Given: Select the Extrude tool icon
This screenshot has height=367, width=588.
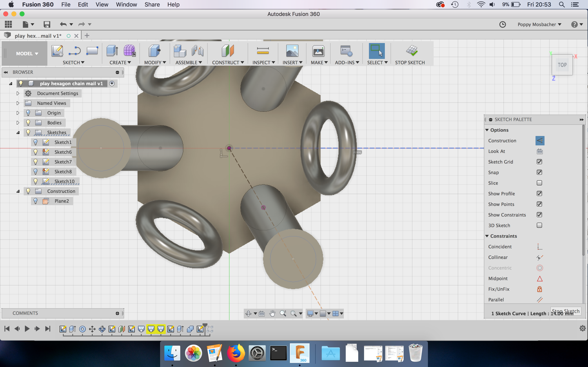Looking at the screenshot, I should (112, 51).
